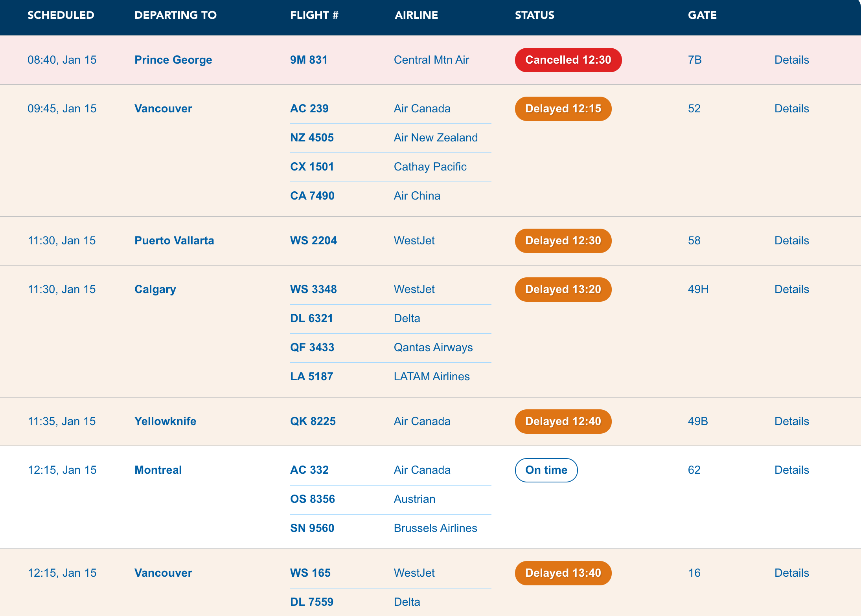
Task: Open Details for Calgary flight
Action: [x=791, y=289]
